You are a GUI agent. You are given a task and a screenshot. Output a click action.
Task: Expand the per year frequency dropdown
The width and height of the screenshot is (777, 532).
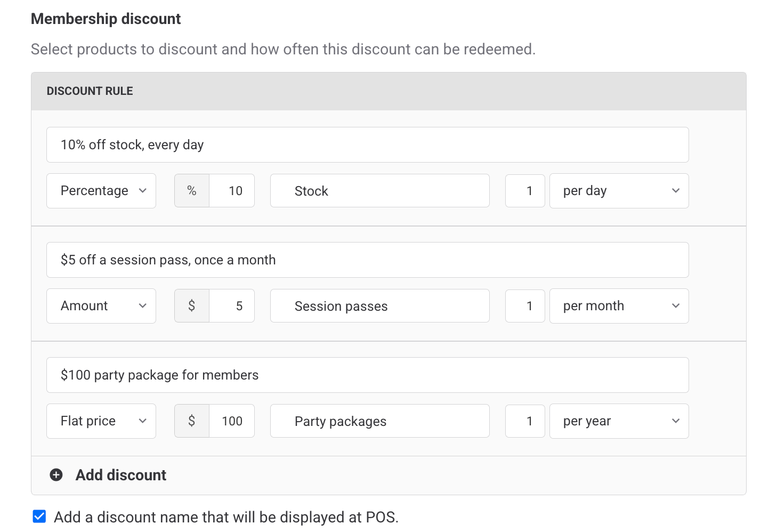619,421
